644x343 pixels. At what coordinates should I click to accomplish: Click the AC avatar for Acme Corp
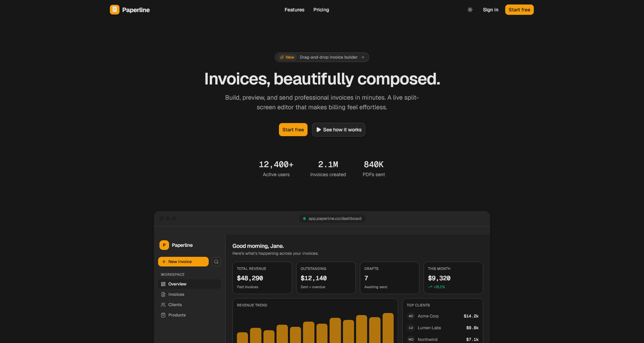click(411, 316)
